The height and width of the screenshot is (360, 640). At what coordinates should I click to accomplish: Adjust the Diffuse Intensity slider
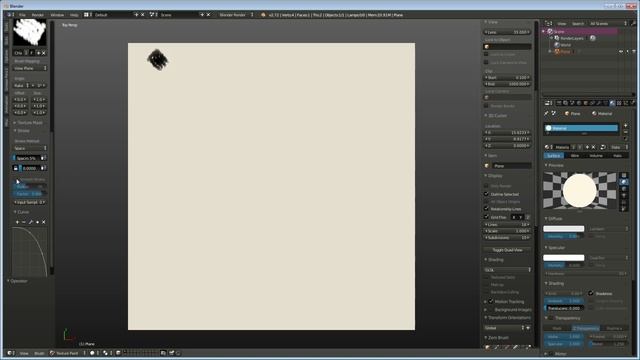click(x=564, y=236)
